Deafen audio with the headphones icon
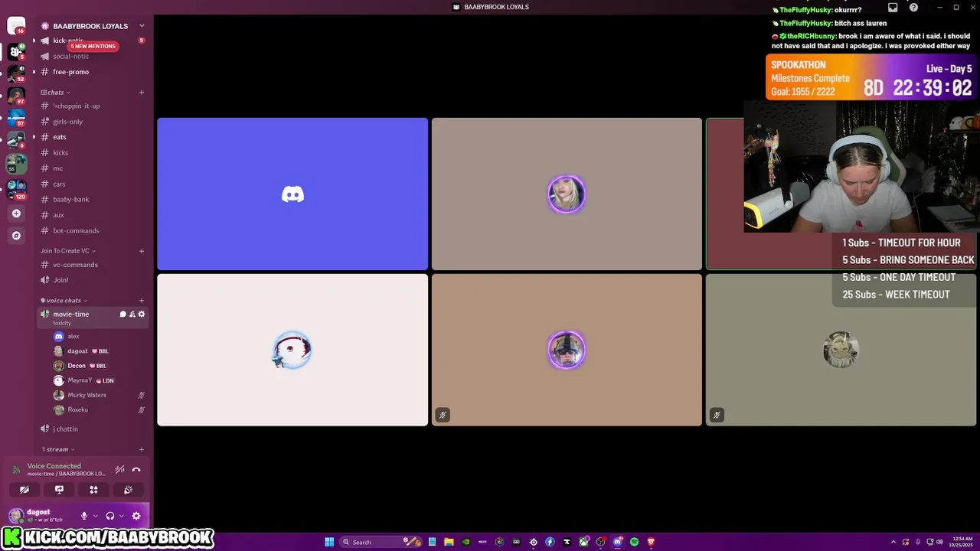 pyautogui.click(x=110, y=516)
